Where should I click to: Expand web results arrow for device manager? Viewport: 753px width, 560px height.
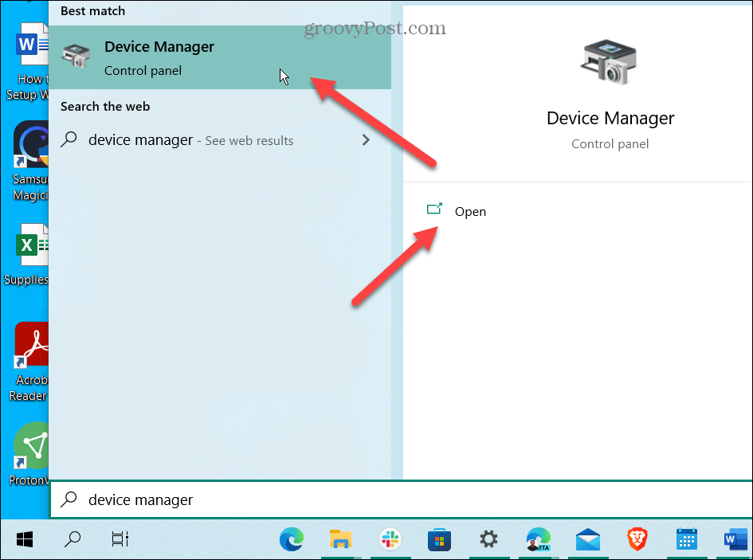click(366, 139)
